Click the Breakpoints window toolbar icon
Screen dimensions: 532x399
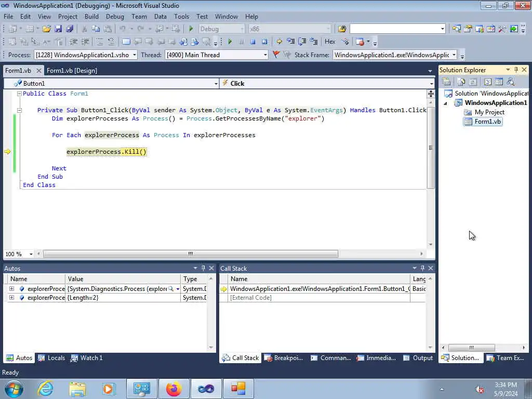pyautogui.click(x=360, y=42)
